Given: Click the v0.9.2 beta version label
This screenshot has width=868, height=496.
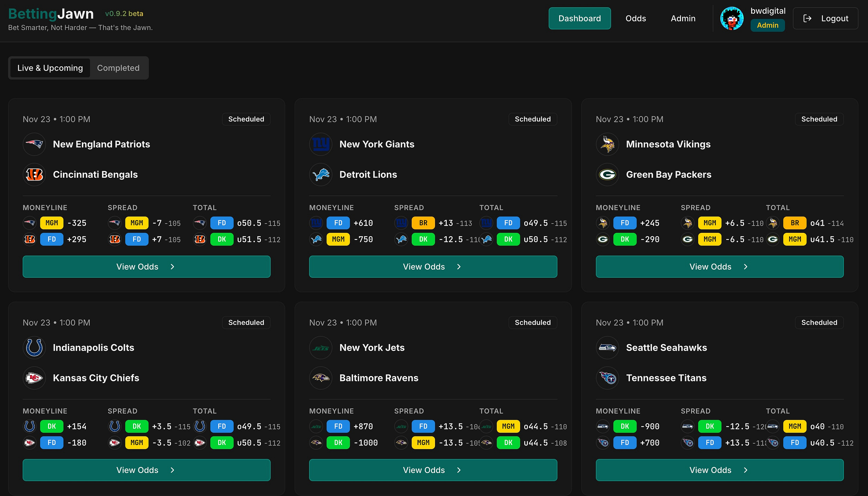Looking at the screenshot, I should point(124,14).
